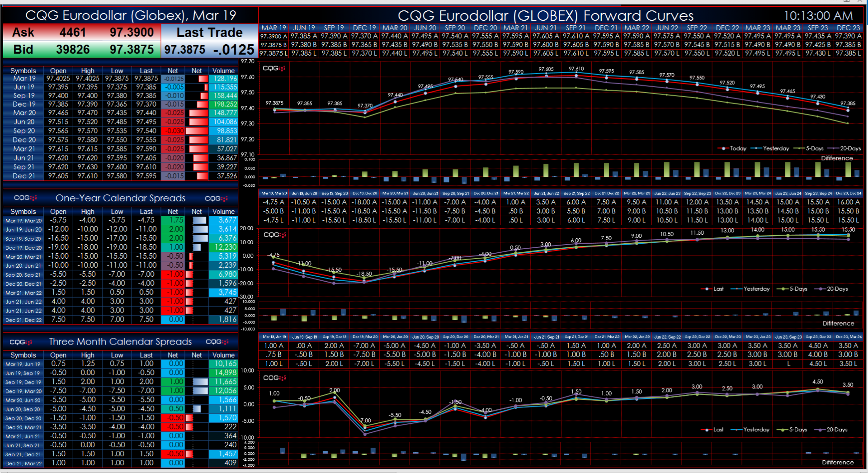
Task: Click the -7.00 data label on the three-month spread curve
Action: [364, 421]
